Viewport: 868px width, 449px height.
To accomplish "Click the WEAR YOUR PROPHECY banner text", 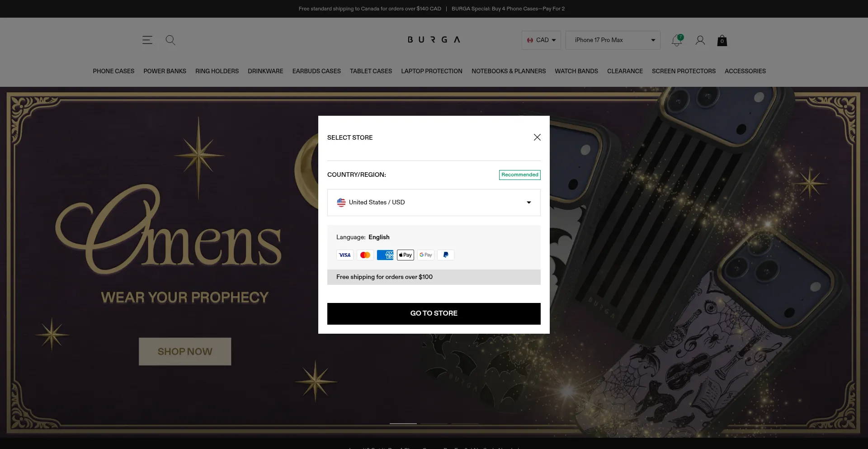I will [x=185, y=298].
